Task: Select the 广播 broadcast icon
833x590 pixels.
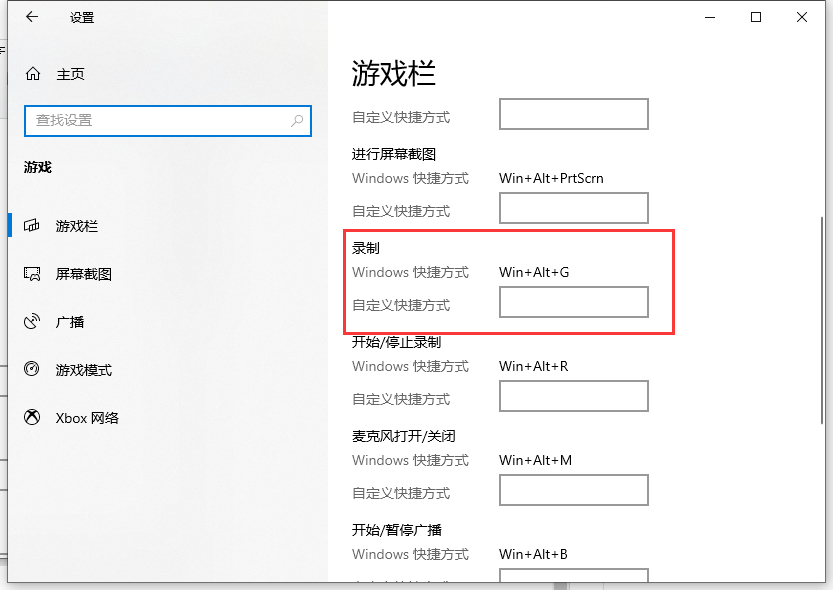Action: point(33,322)
